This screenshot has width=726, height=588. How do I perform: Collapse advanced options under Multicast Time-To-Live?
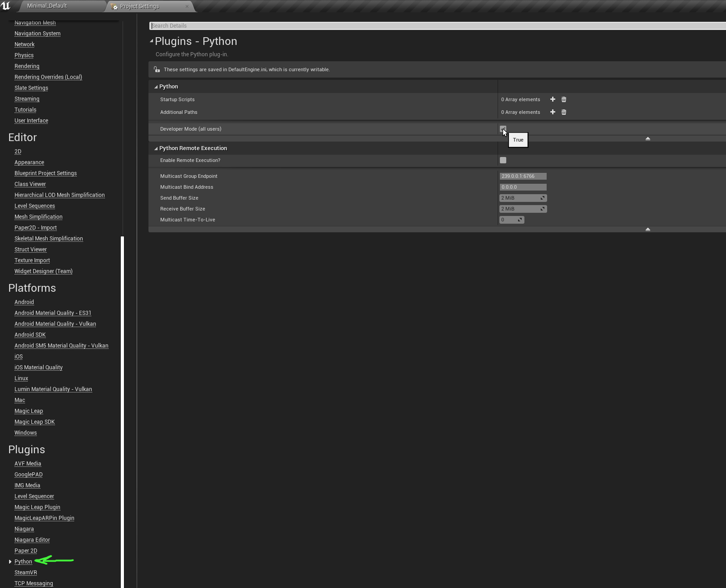(x=648, y=229)
